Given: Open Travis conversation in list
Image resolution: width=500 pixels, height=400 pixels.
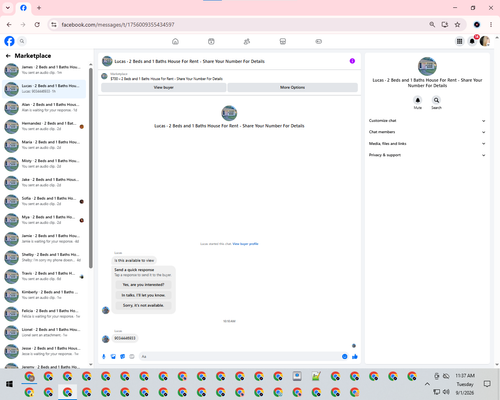Looking at the screenshot, I should (x=44, y=276).
